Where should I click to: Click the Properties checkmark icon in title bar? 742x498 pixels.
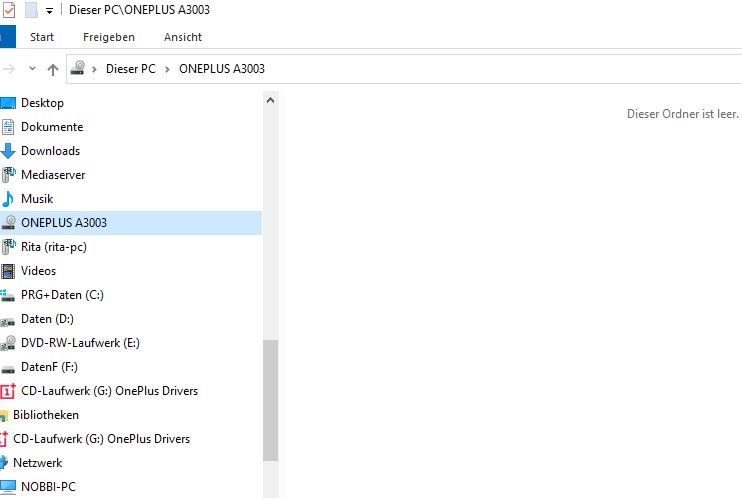9,9
